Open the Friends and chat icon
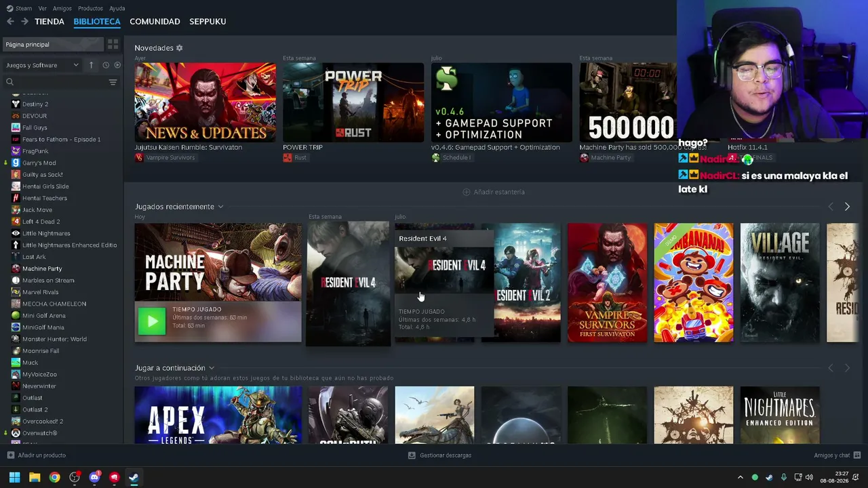868x488 pixels. (x=857, y=455)
